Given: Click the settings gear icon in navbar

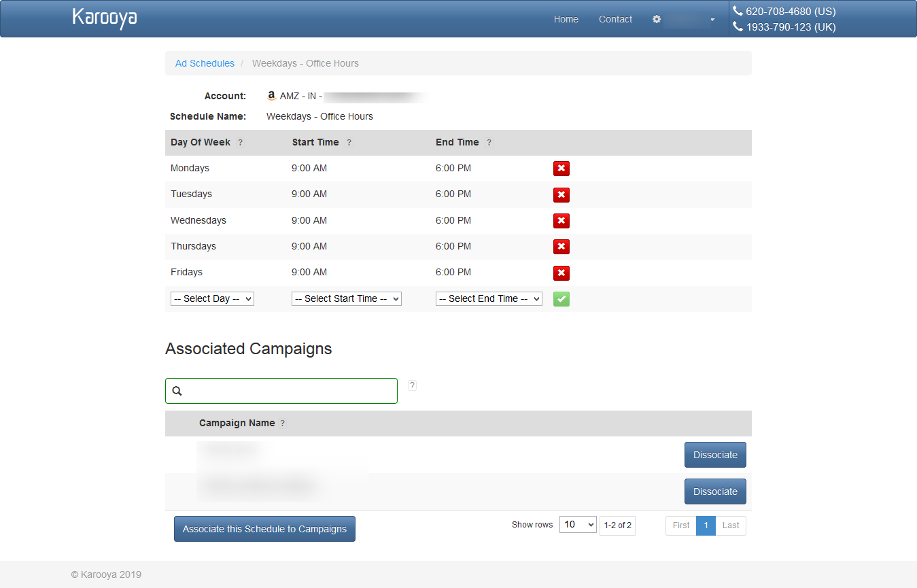Looking at the screenshot, I should pyautogui.click(x=657, y=19).
